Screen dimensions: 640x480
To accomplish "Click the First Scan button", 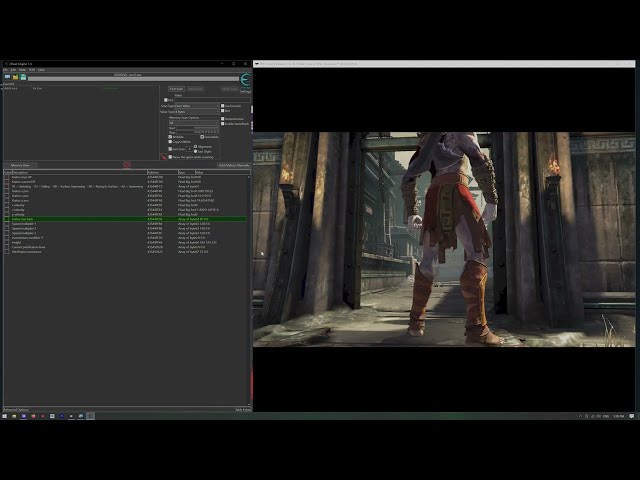I will (x=176, y=89).
